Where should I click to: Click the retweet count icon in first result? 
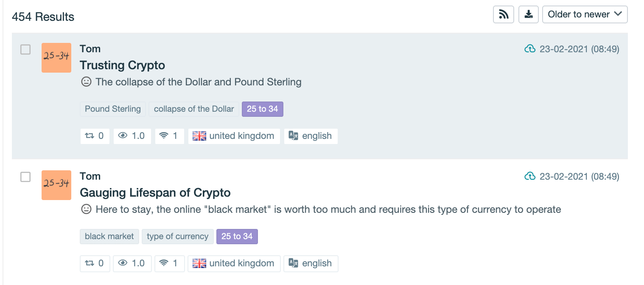click(x=90, y=136)
